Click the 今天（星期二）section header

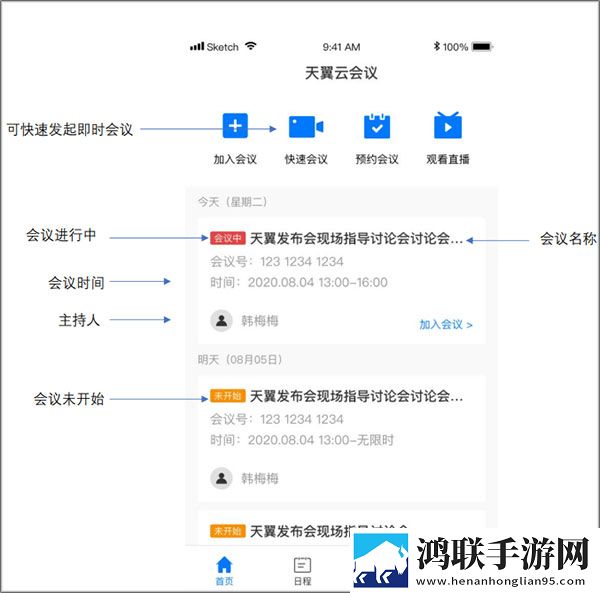tap(232, 202)
